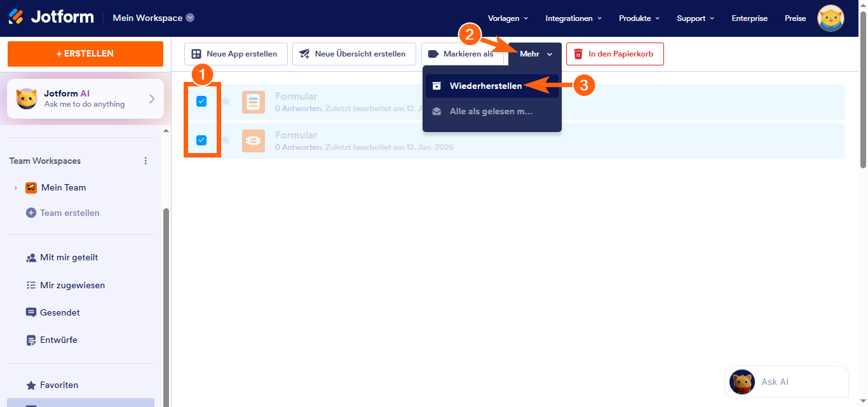Open the Enterprise page
Image resolution: width=868 pixels, height=407 pixels.
click(749, 18)
